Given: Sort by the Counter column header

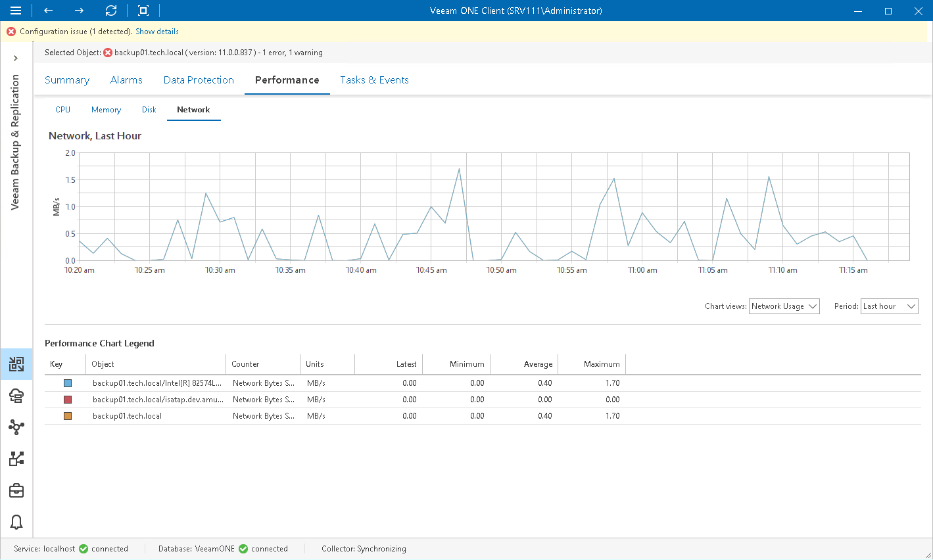Looking at the screenshot, I should pos(263,364).
